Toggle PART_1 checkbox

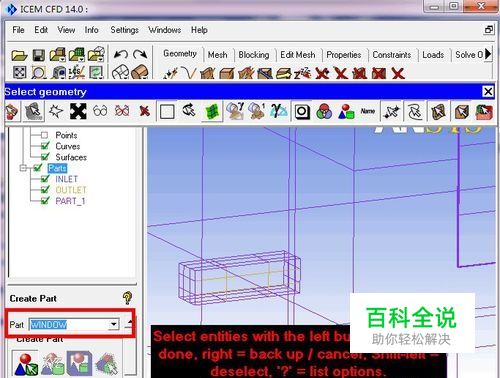pos(45,201)
